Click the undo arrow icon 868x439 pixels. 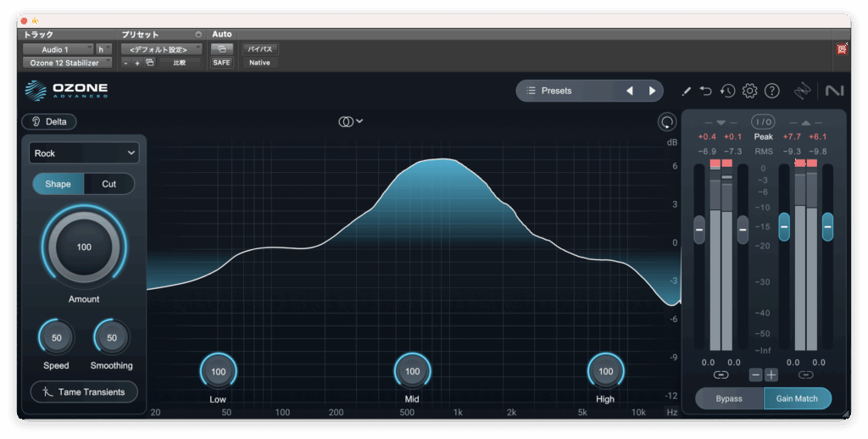pyautogui.click(x=706, y=91)
